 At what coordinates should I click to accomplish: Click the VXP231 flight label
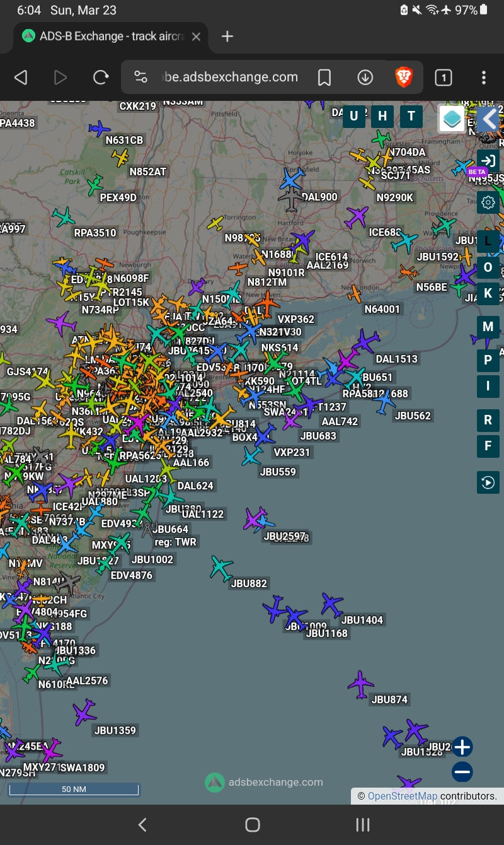(x=292, y=452)
